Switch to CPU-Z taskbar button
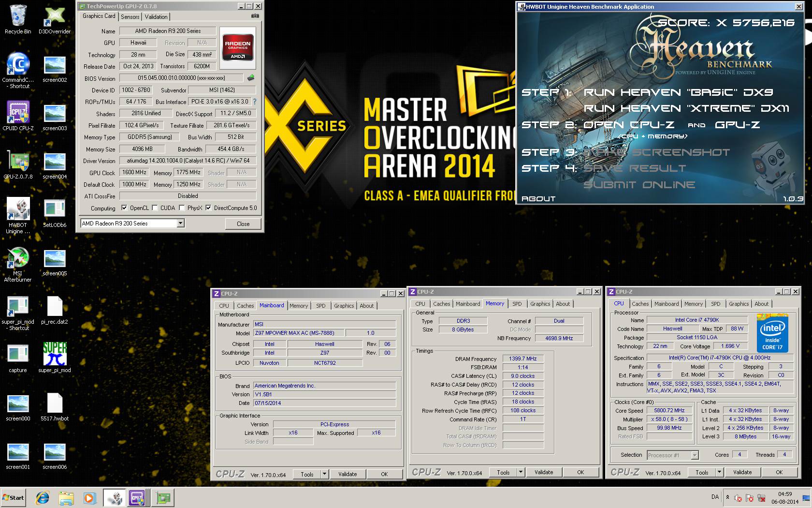The image size is (812, 508). point(137,497)
